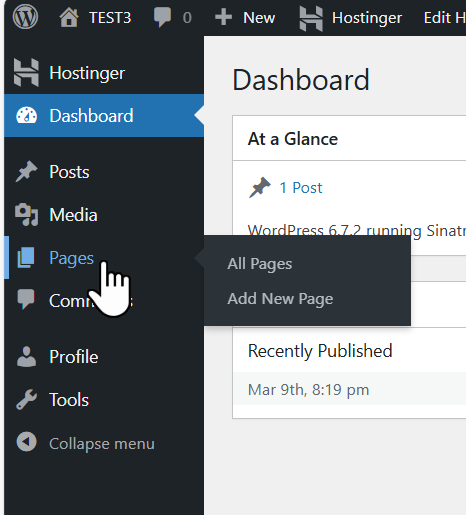Screen dimensions: 466x515
Task: Open the Tools wrench icon
Action: (26, 399)
